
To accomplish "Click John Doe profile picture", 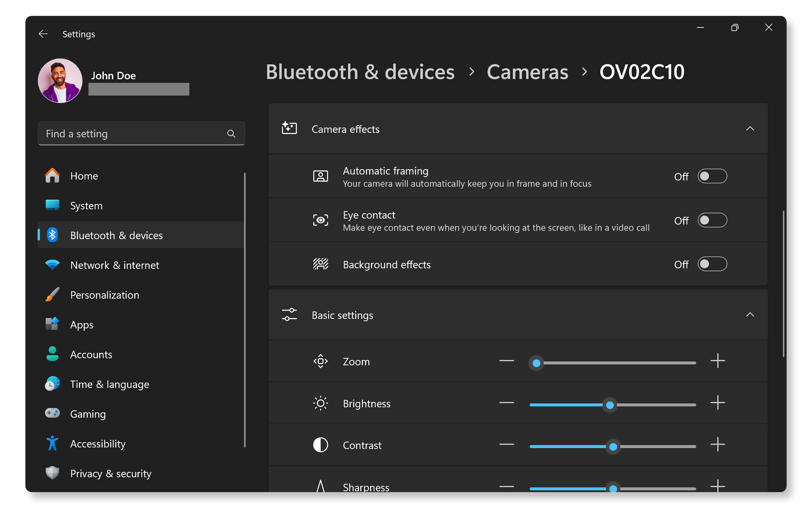I will [x=60, y=81].
